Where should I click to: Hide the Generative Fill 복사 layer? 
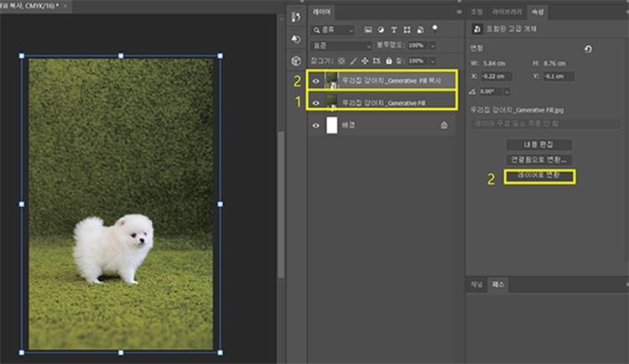tap(316, 81)
